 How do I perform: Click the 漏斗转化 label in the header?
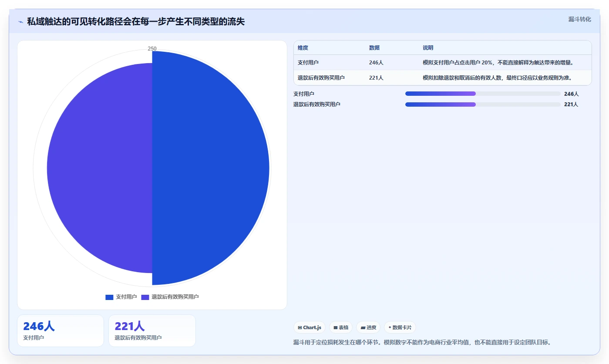579,19
